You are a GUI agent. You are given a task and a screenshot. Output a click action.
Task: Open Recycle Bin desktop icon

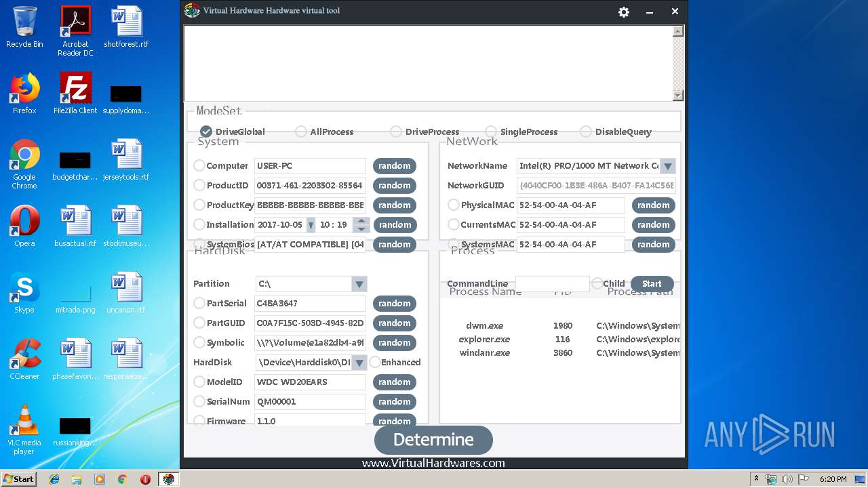[24, 28]
